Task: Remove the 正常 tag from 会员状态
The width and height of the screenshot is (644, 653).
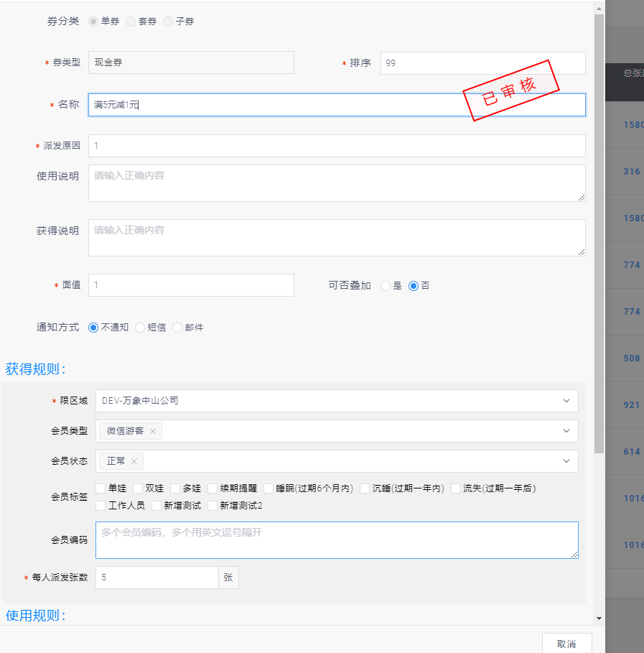Action: tap(134, 461)
